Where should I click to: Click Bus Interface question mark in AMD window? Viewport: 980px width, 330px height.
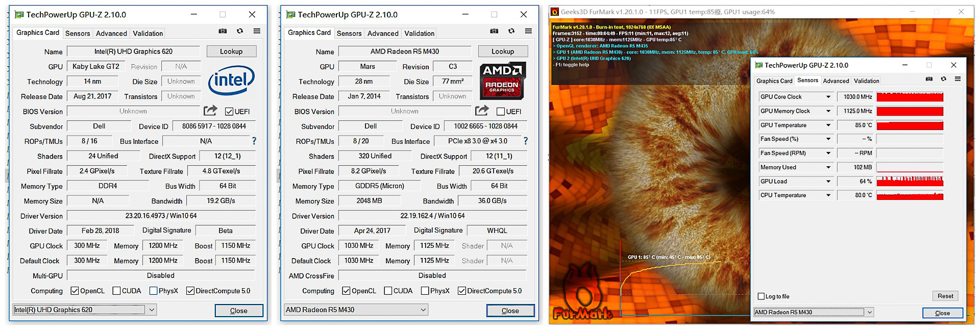[x=525, y=141]
